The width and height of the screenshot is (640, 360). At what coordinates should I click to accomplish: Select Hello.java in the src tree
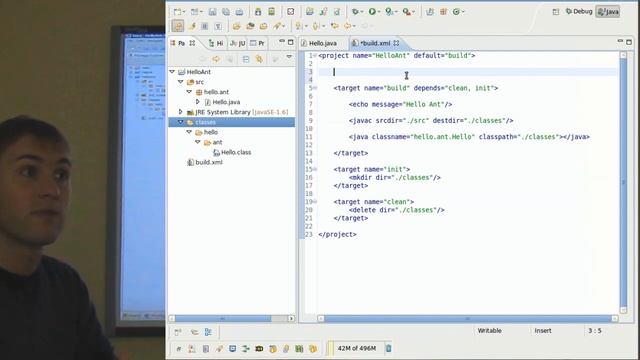point(226,102)
